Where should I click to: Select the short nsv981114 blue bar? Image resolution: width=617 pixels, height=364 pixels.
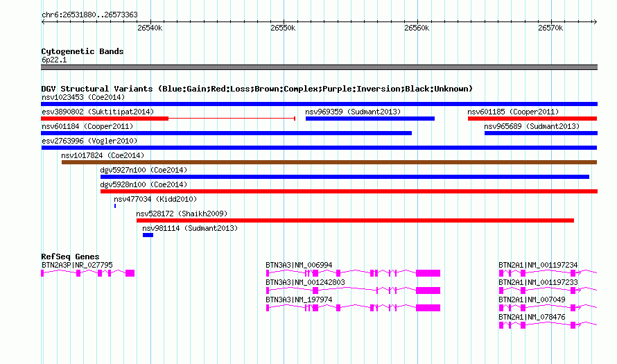(x=148, y=235)
